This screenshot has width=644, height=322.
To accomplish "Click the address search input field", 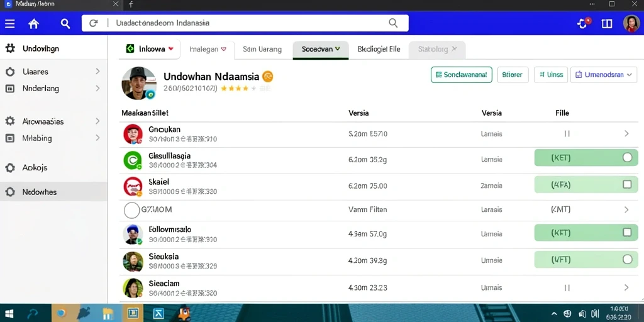I will coord(245,23).
